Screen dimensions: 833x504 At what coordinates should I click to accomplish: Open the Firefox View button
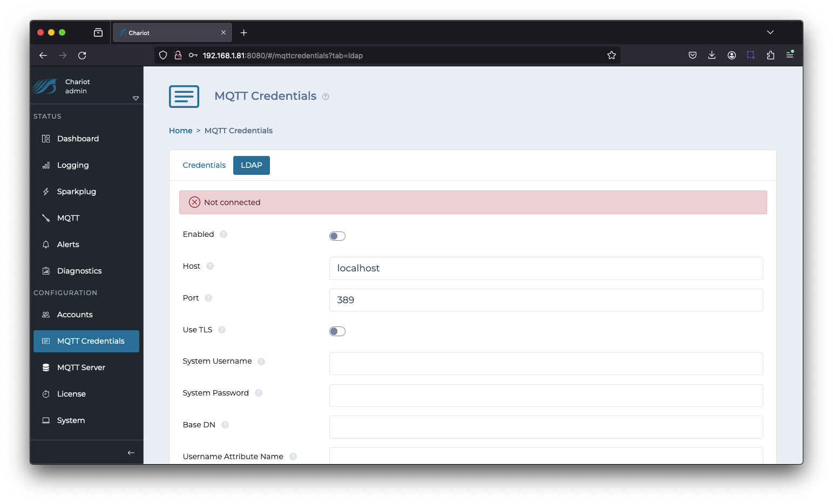tap(98, 33)
